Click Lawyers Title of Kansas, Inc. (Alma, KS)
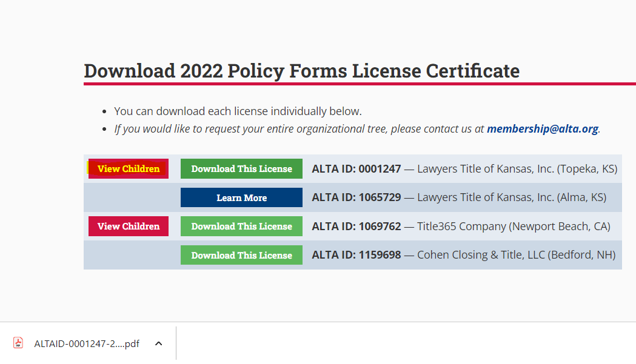 [x=512, y=197]
